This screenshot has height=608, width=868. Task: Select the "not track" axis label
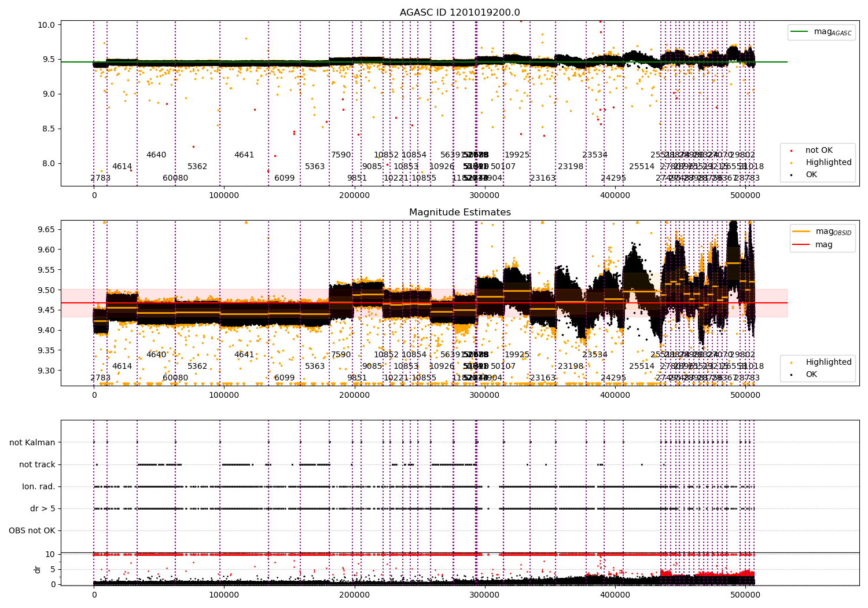tap(37, 464)
